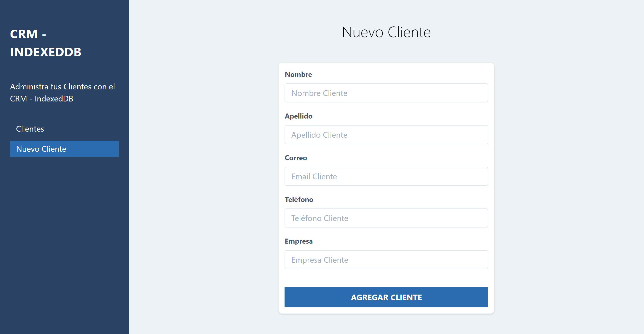Focus the Empresa Cliente input
644x334 pixels.
(x=386, y=260)
